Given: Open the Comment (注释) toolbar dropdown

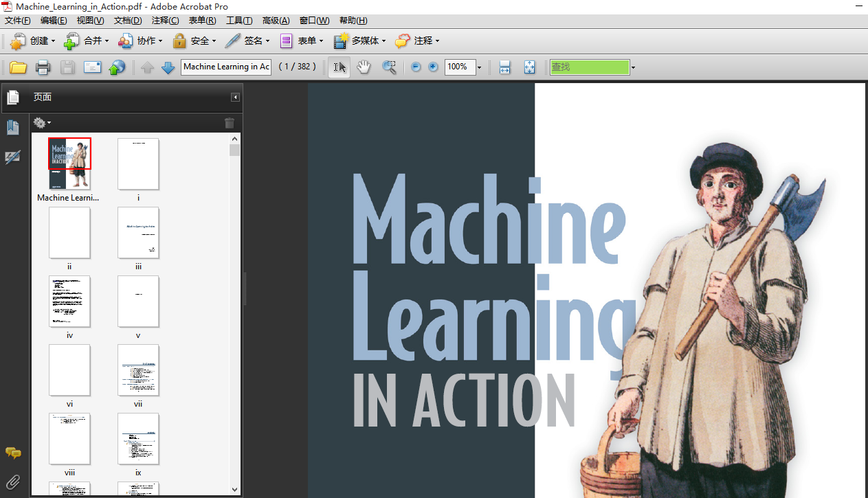Looking at the screenshot, I should [x=417, y=41].
